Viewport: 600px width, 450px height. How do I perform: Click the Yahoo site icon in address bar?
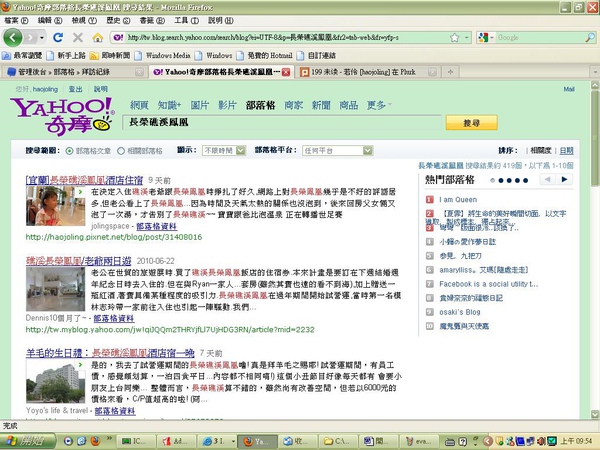pos(118,38)
